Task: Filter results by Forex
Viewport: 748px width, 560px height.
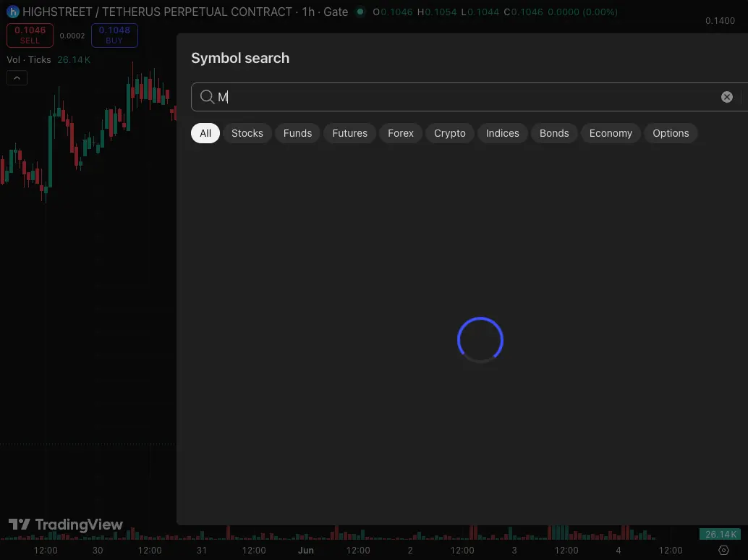Action: pos(401,133)
